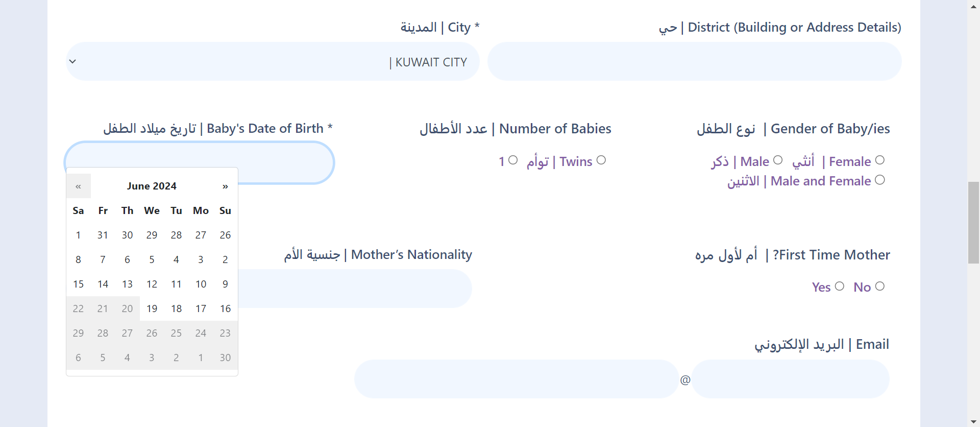The height and width of the screenshot is (427, 980).
Task: Click June 2024 month header
Action: (152, 186)
